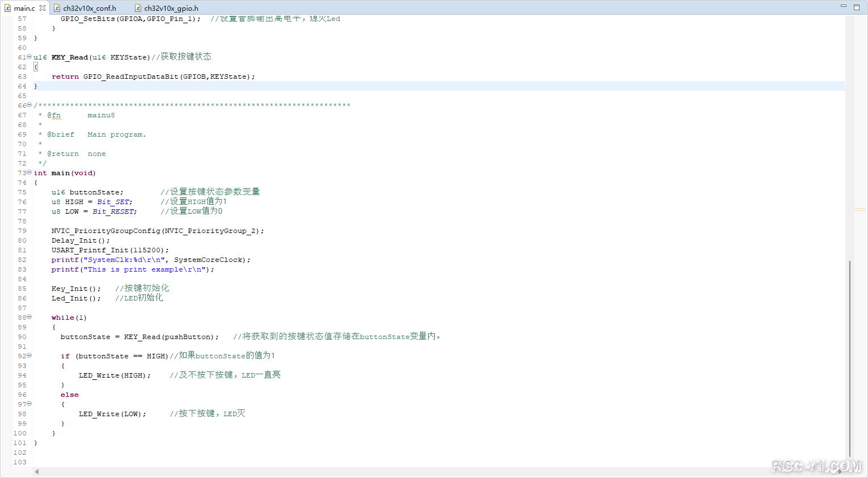Close the main.c editor tab
The height and width of the screenshot is (478, 868).
click(x=43, y=8)
